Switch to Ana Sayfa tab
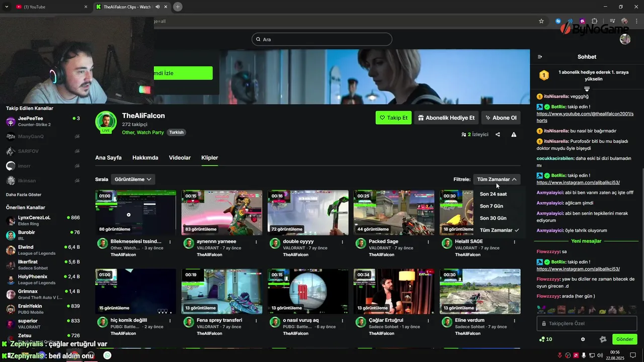 (108, 158)
